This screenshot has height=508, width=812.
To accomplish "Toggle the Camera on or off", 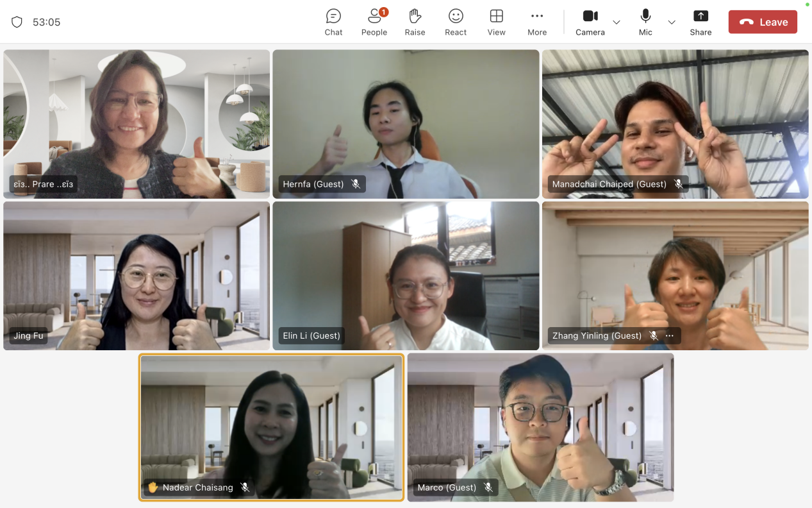I will click(x=590, y=22).
